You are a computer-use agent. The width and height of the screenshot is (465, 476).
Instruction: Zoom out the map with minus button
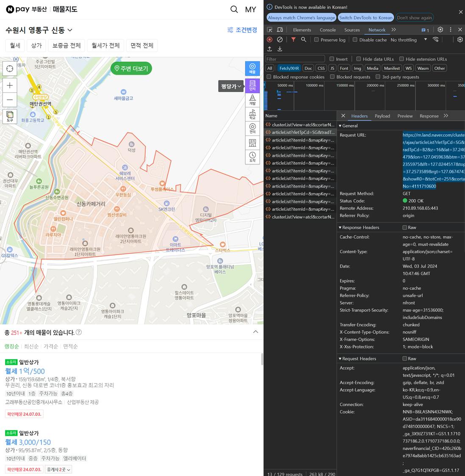(10, 100)
